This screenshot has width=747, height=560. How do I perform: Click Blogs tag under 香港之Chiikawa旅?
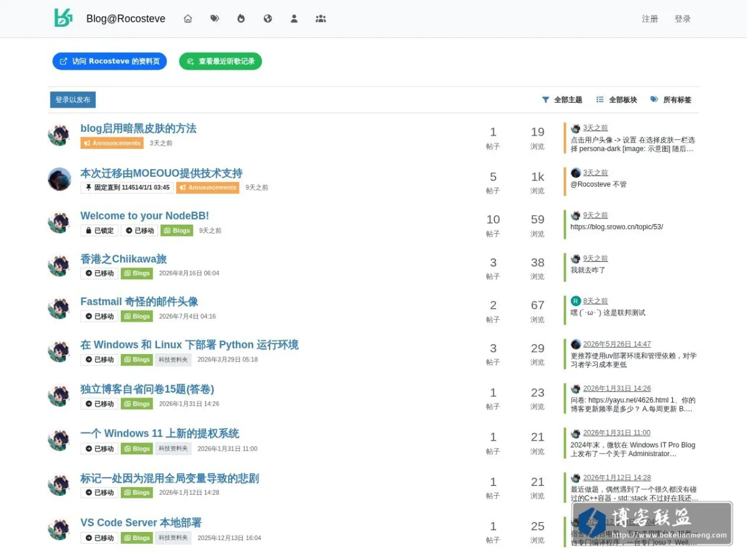(x=137, y=273)
